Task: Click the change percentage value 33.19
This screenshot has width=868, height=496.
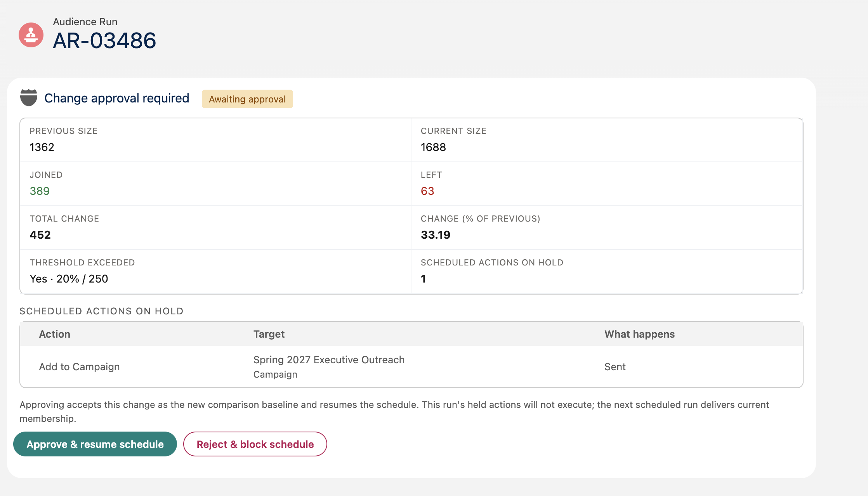Action: [x=436, y=235]
